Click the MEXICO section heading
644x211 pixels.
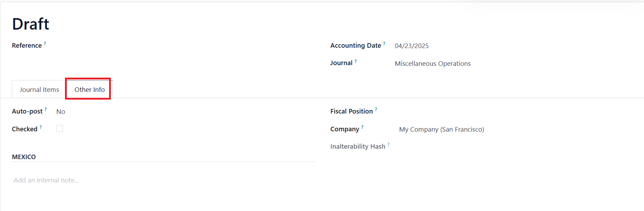pyautogui.click(x=24, y=157)
